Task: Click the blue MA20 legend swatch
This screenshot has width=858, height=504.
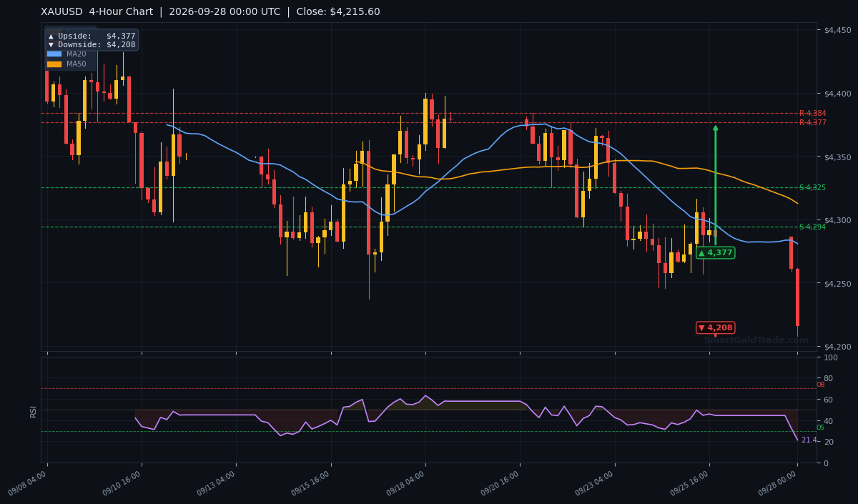Action: [54, 54]
